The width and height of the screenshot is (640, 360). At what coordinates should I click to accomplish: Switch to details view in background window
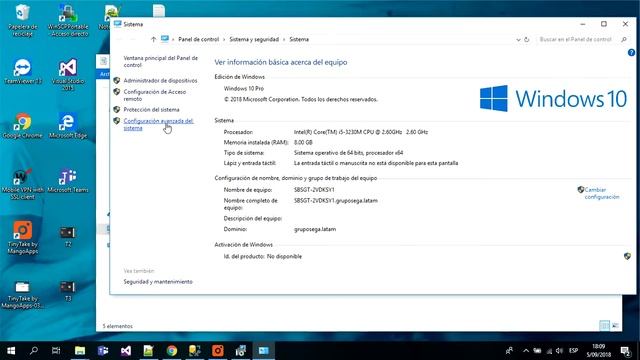(x=604, y=325)
